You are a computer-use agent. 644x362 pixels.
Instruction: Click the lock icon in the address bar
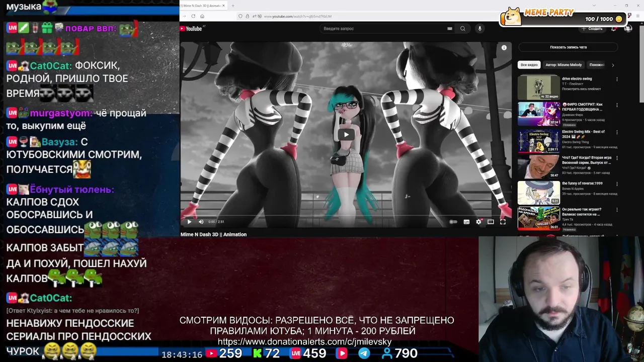coord(247,16)
